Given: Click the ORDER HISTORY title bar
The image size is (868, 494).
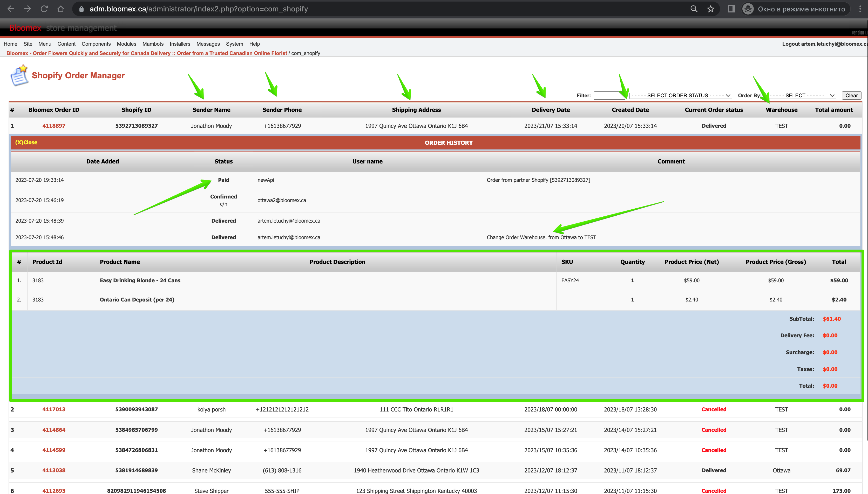Looking at the screenshot, I should [436, 142].
